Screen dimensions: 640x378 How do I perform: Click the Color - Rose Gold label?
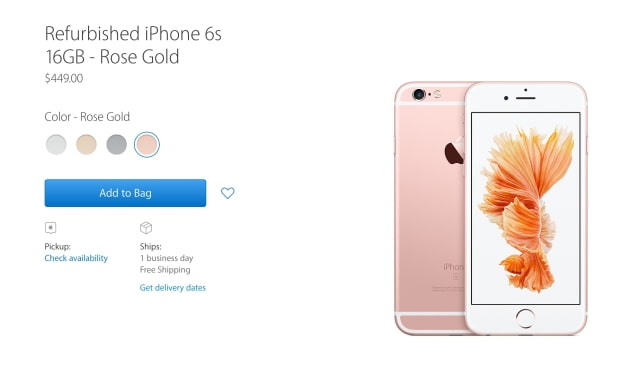tap(87, 117)
